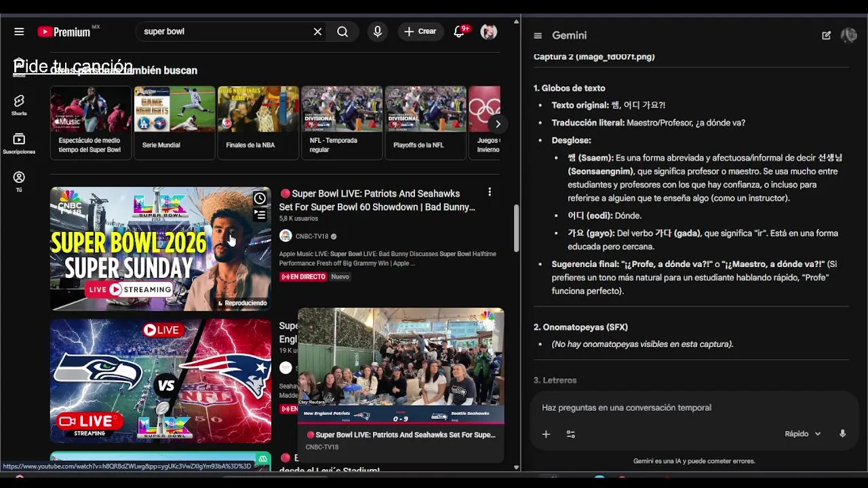Viewport: 868px width, 488px height.
Task: Open the YouTube hamburger guide menu
Action: pyautogui.click(x=19, y=32)
